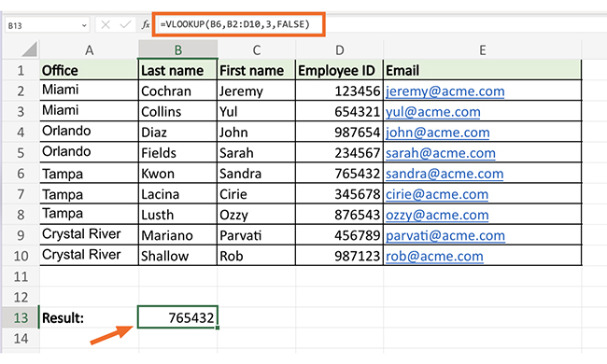The image size is (607, 364).
Task: Click the confirm checkmark icon in formula bar
Action: 125,25
